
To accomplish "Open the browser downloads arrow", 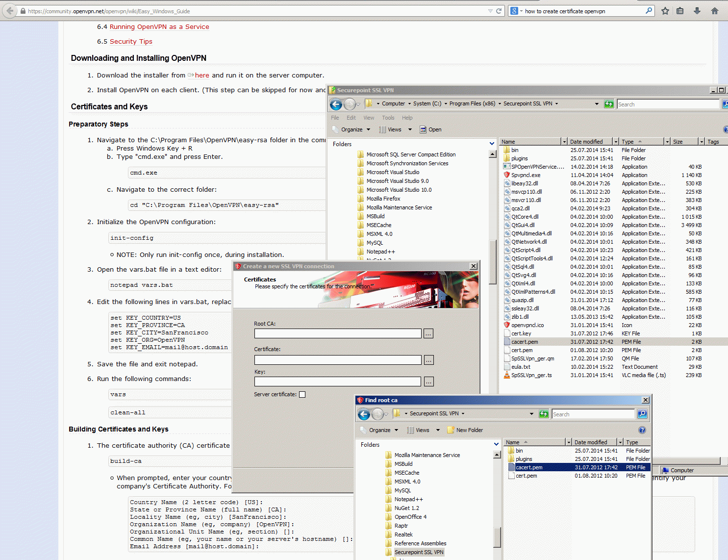I will 697,11.
